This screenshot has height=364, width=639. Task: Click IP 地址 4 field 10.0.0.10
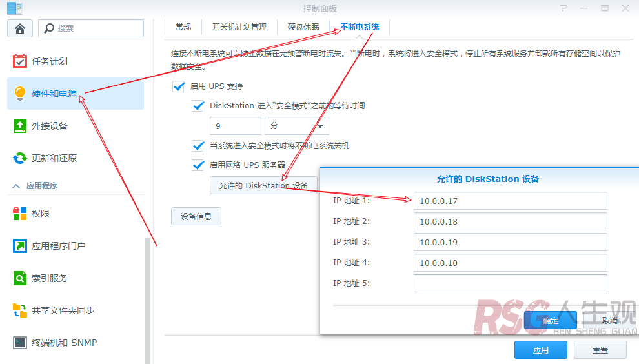coord(510,263)
